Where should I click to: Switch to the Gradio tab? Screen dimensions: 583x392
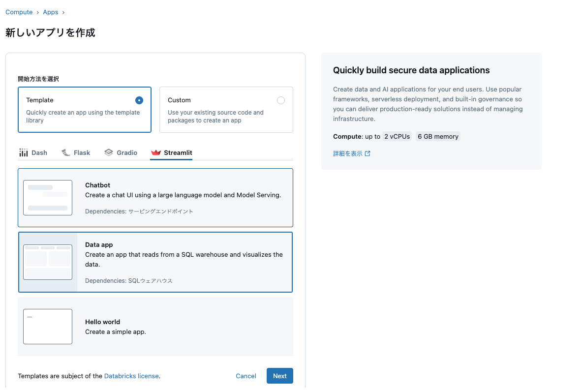pyautogui.click(x=121, y=152)
